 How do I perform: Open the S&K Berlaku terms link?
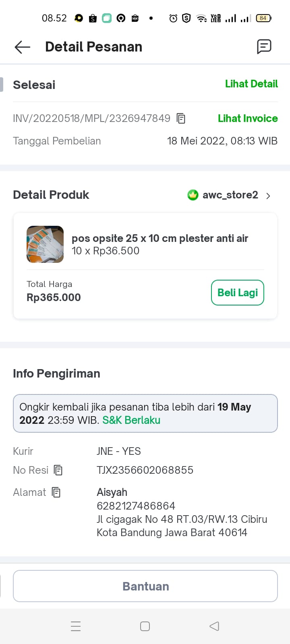(131, 420)
